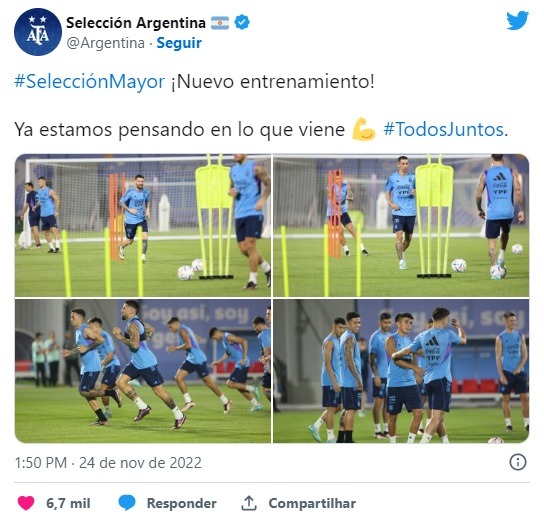
Task: Click the blue reply speech bubble icon
Action: [127, 503]
